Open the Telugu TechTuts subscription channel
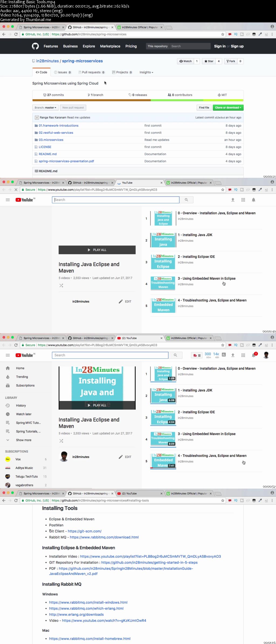 point(26,476)
